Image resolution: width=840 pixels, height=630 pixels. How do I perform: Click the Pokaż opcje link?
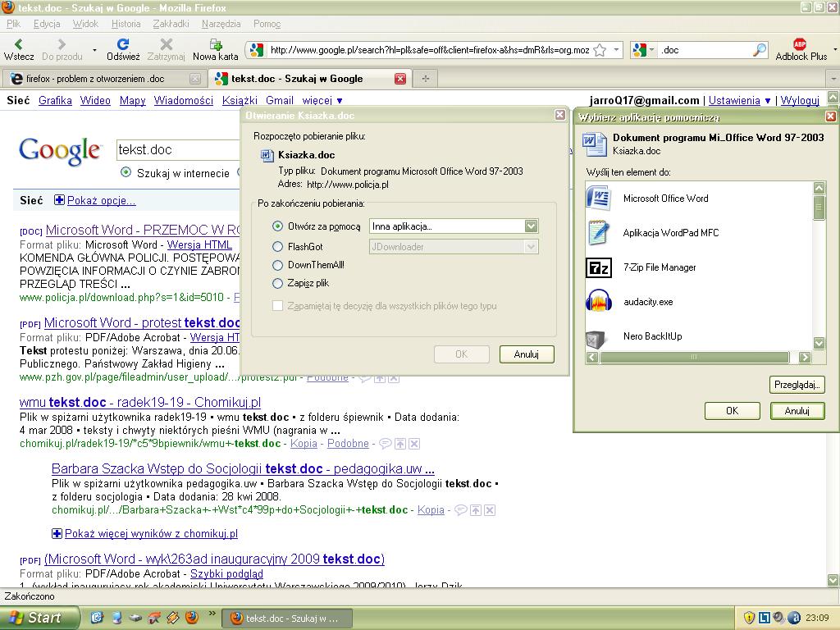pyautogui.click(x=101, y=200)
